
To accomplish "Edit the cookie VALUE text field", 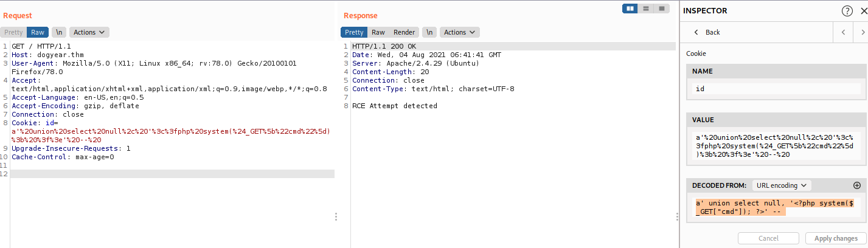I will pyautogui.click(x=777, y=146).
